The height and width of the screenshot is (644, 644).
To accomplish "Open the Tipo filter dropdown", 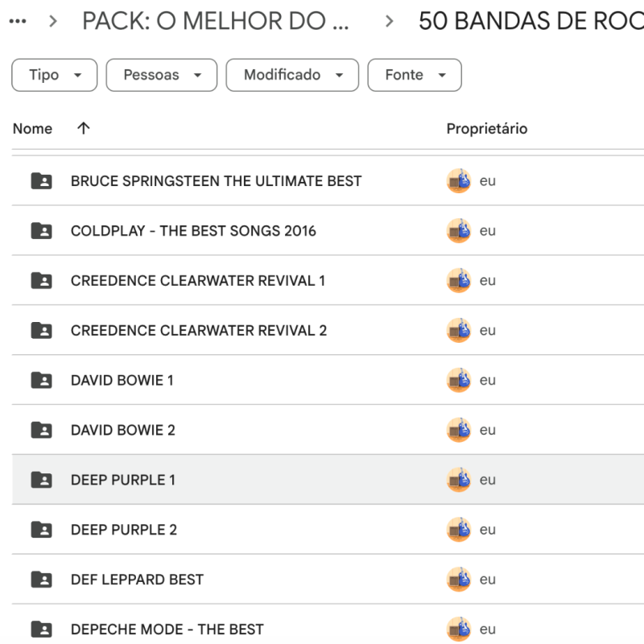I will 54,75.
